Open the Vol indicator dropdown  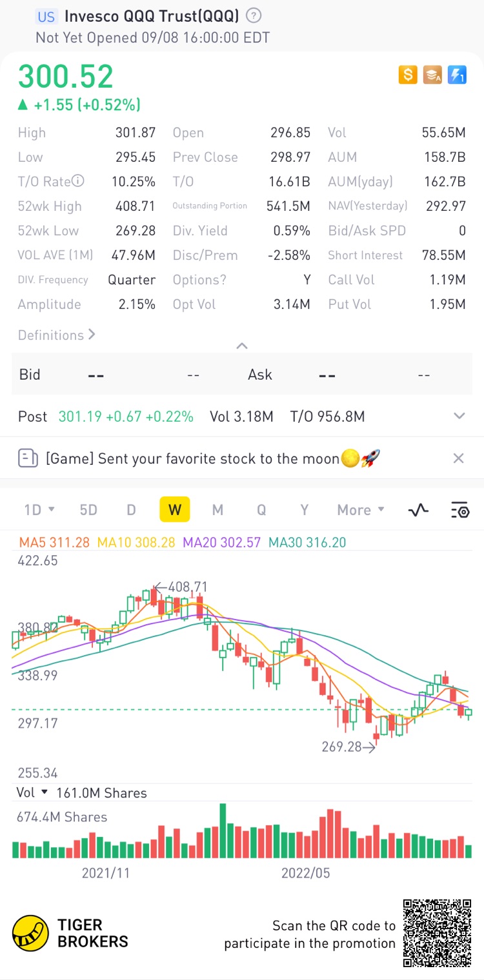[32, 792]
